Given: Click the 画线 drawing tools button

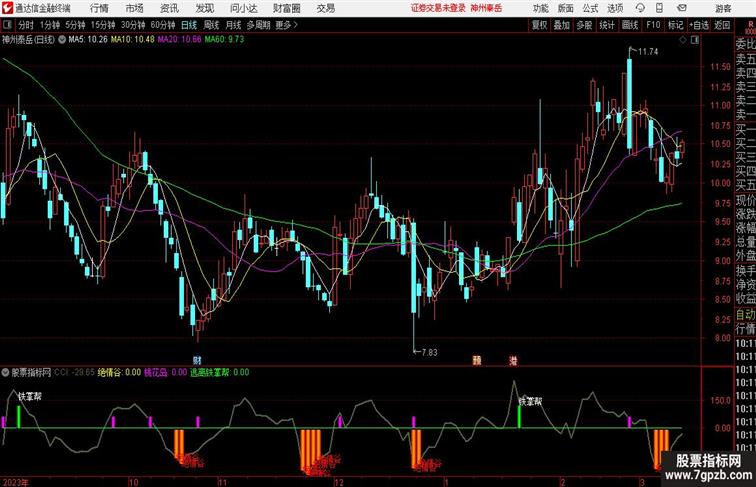Looking at the screenshot, I should (630, 25).
